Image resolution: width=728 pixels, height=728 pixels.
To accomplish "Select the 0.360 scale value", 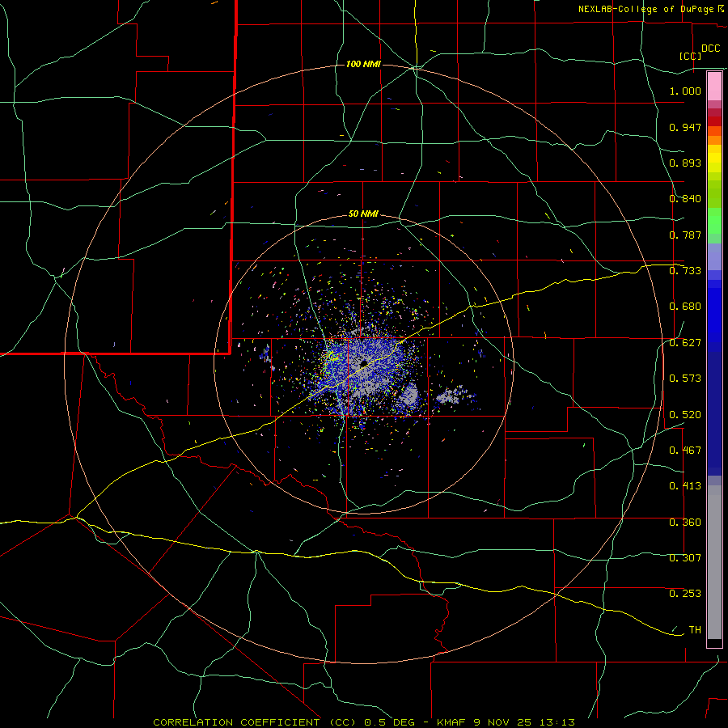I will (x=685, y=523).
